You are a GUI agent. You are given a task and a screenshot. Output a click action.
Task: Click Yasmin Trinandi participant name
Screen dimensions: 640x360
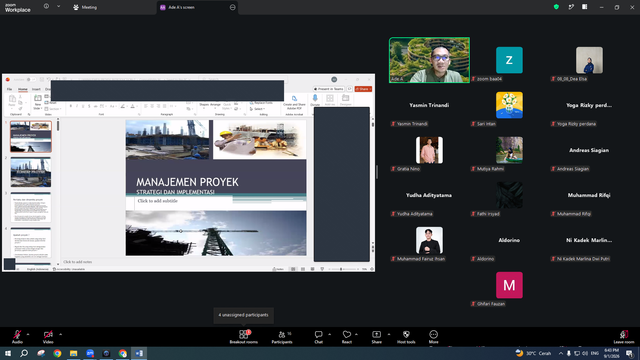pos(429,105)
